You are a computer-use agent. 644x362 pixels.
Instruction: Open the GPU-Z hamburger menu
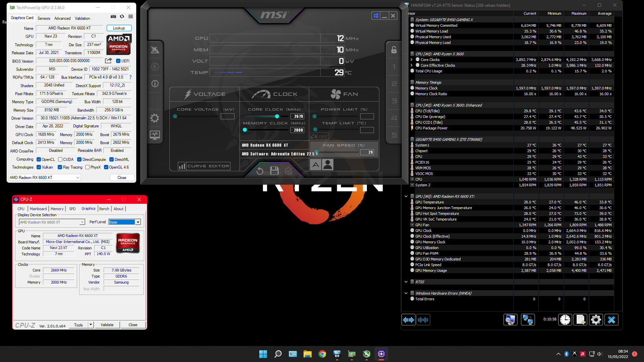(130, 16)
